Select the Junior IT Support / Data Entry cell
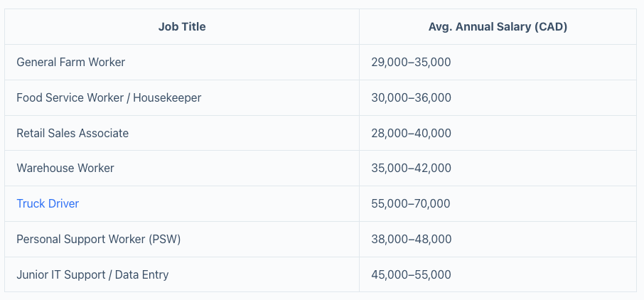 (182, 274)
